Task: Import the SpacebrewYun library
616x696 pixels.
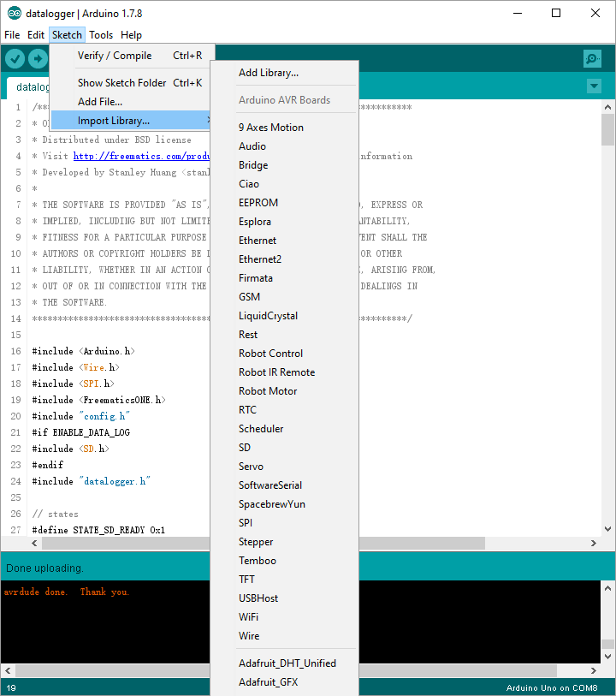Action: coord(284,503)
